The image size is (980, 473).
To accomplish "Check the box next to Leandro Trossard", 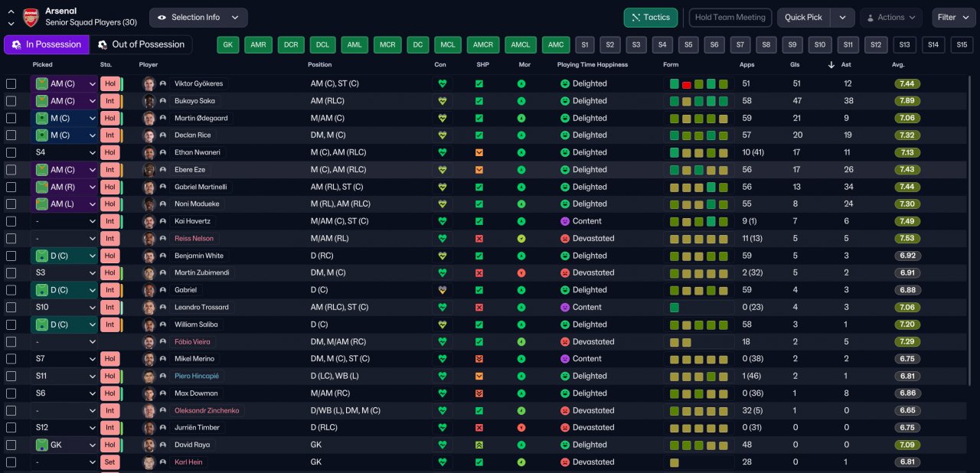I will tap(11, 308).
